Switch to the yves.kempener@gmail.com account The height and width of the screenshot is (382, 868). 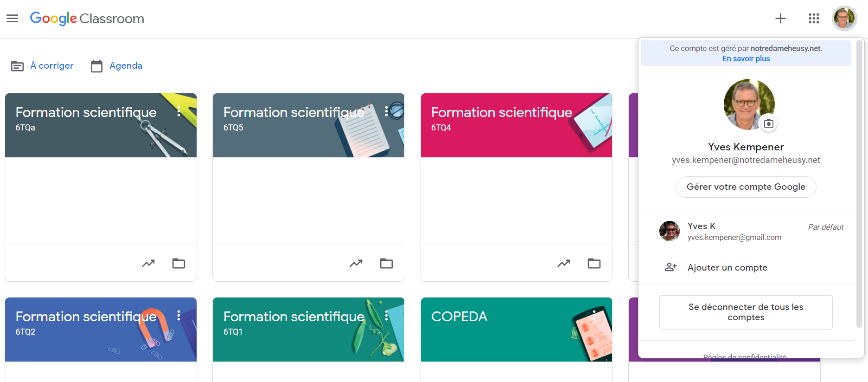point(746,231)
